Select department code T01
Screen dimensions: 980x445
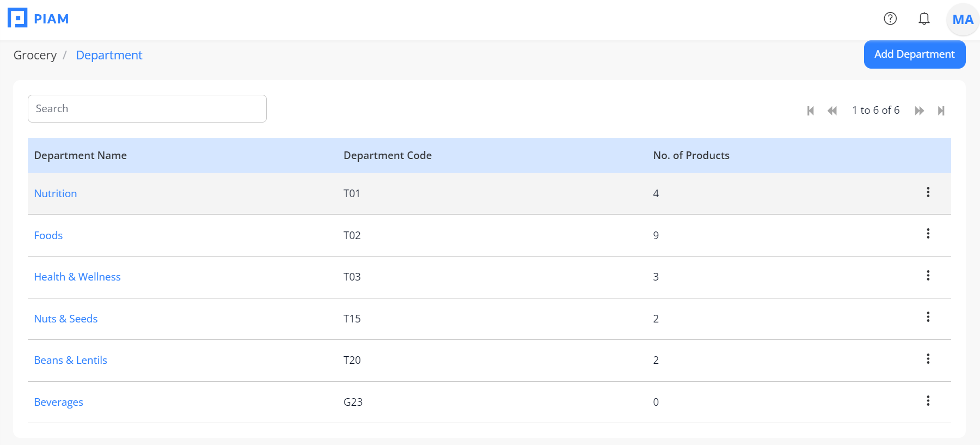tap(352, 193)
